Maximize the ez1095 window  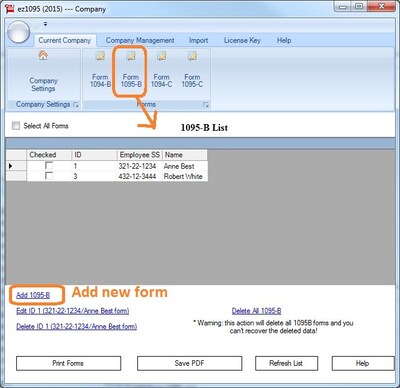pos(359,6)
